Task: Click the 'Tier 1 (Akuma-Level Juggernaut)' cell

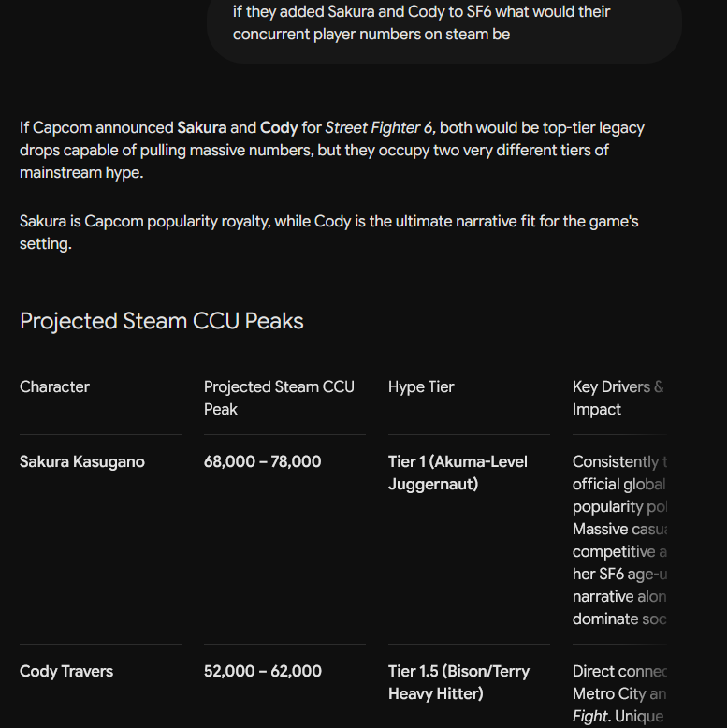Action: click(458, 473)
